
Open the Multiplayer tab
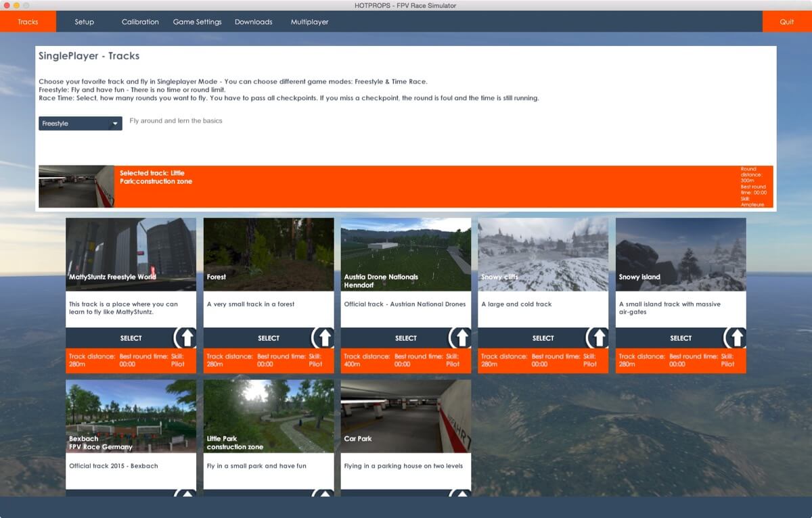tap(309, 22)
